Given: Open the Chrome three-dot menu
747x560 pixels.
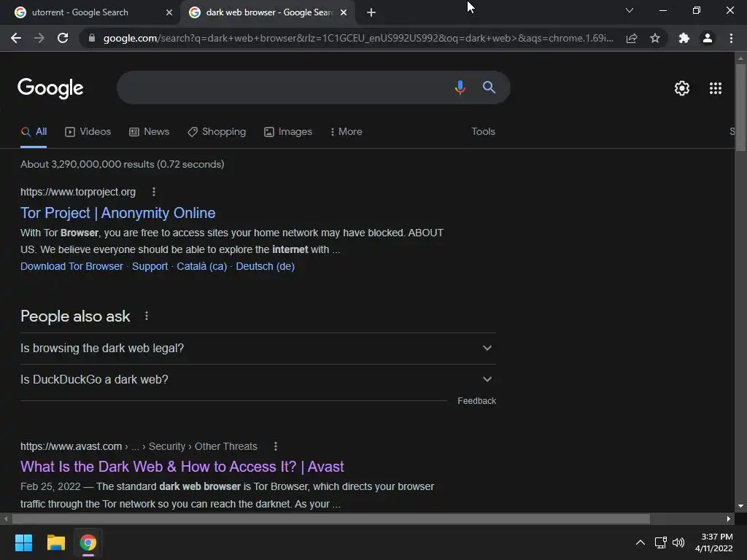Looking at the screenshot, I should point(731,38).
